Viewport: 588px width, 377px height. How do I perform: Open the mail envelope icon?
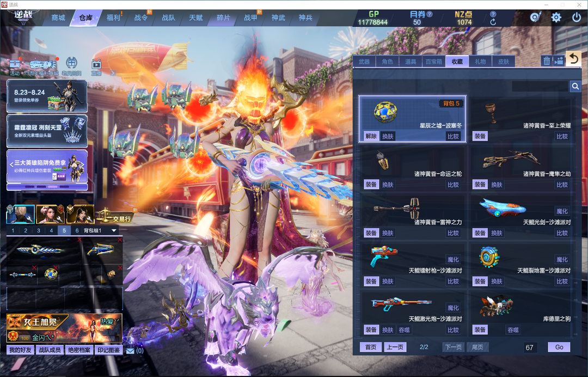(130, 351)
